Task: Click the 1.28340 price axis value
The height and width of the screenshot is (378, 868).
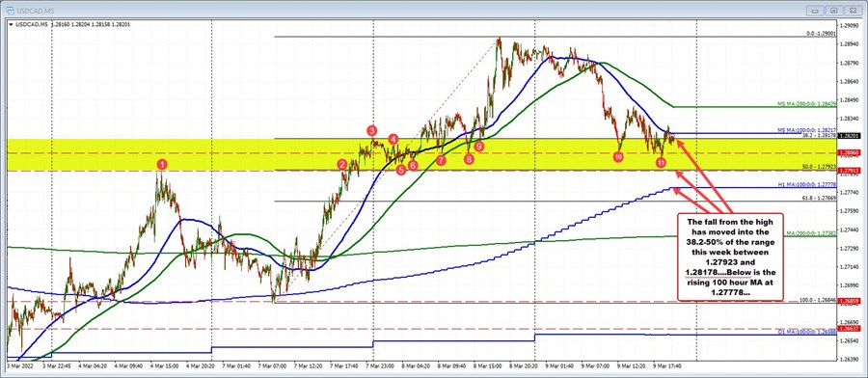Action: point(849,119)
